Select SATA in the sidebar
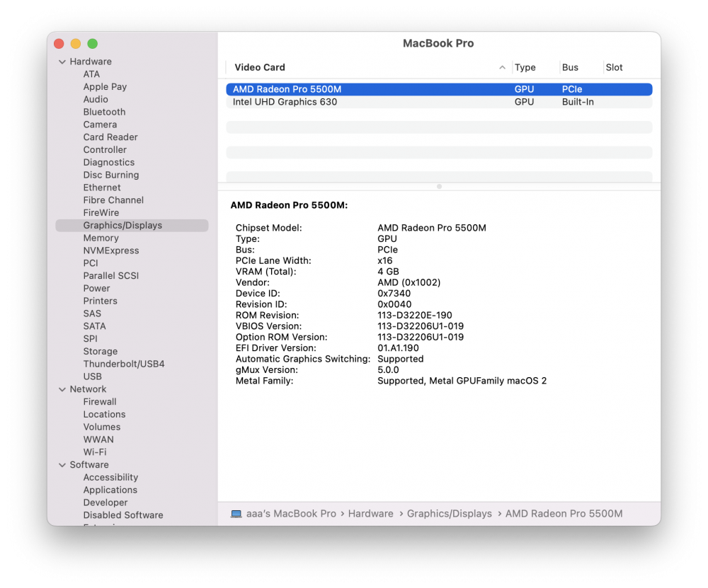This screenshot has height=588, width=708. (94, 327)
